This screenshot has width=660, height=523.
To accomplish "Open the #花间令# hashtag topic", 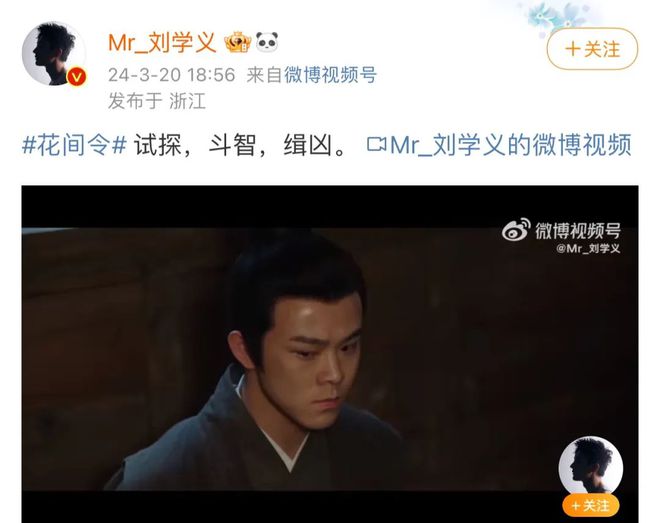I will (74, 144).
